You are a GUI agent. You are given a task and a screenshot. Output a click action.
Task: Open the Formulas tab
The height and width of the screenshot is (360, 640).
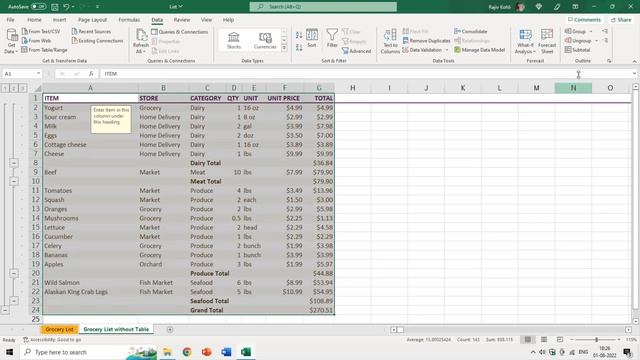(129, 20)
